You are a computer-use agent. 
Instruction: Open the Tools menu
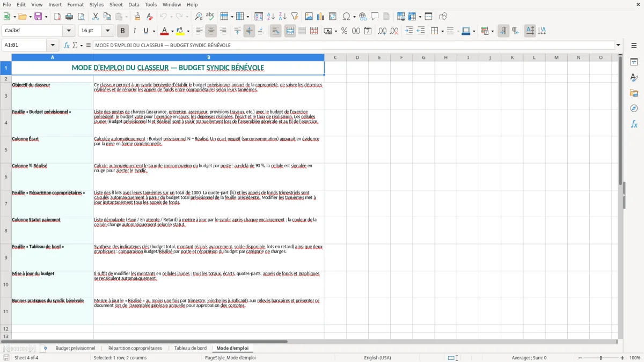point(151,4)
